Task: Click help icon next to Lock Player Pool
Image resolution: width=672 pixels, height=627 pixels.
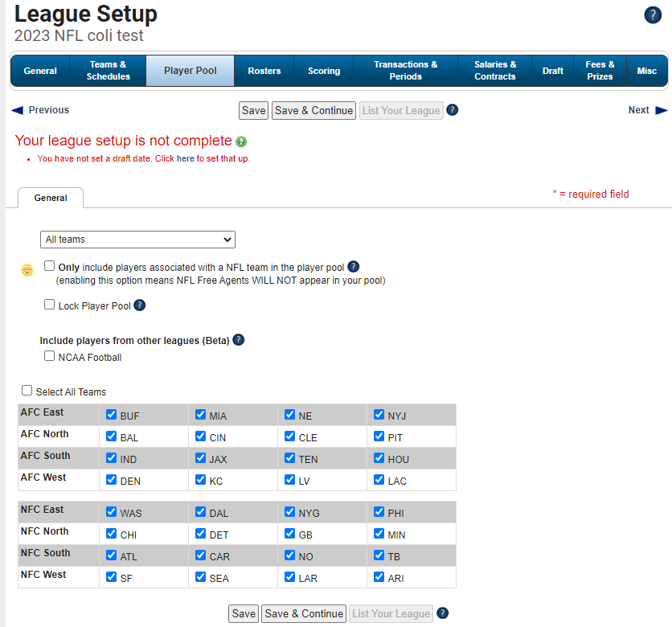Action: [x=140, y=305]
